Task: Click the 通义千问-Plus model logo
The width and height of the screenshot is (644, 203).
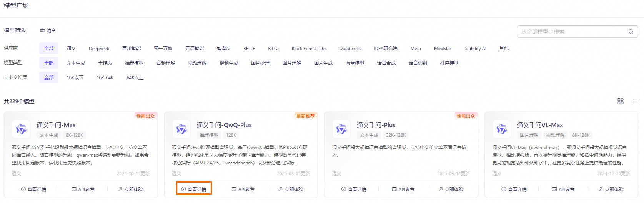Action: [x=341, y=129]
